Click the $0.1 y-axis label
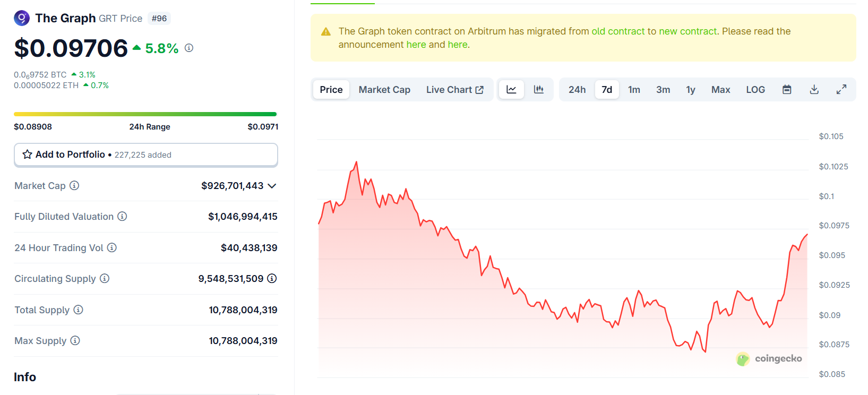 pos(826,196)
